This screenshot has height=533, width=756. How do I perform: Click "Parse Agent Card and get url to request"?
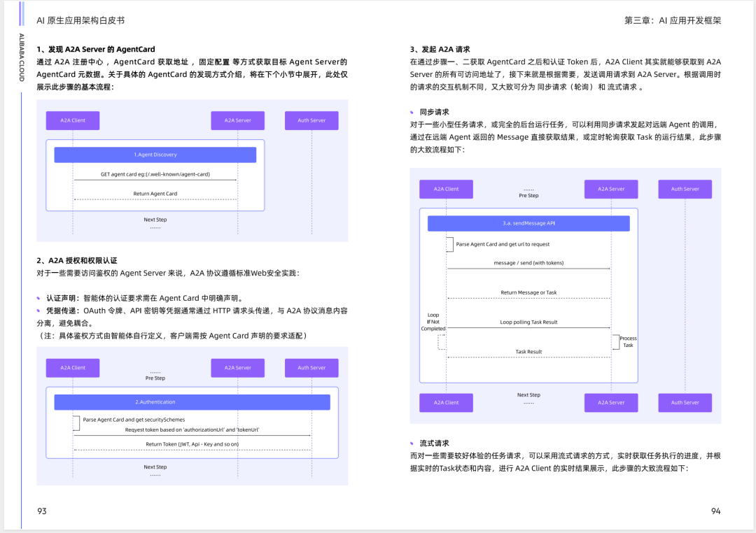pyautogui.click(x=503, y=244)
